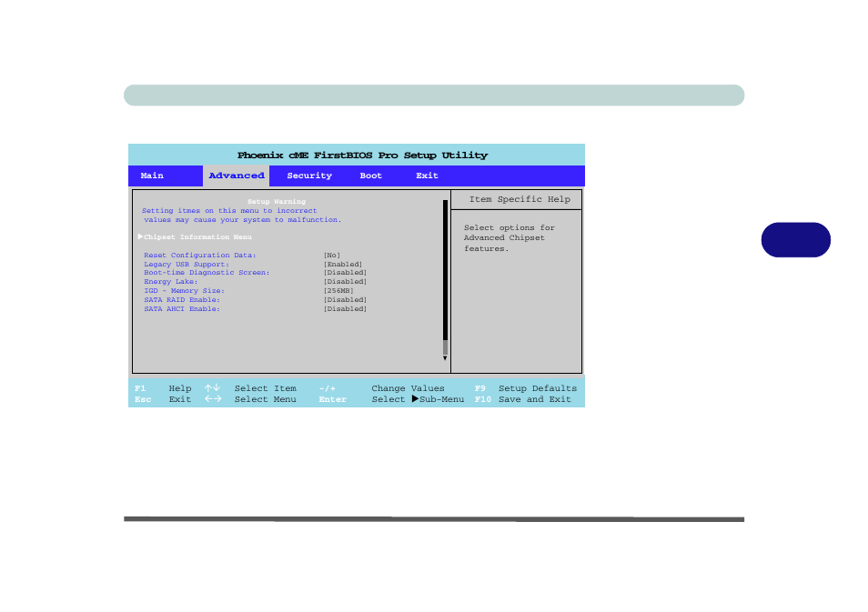Click the Sub-Menu triangle icon in footer
Viewport: 868px width, 612px height.
click(415, 399)
